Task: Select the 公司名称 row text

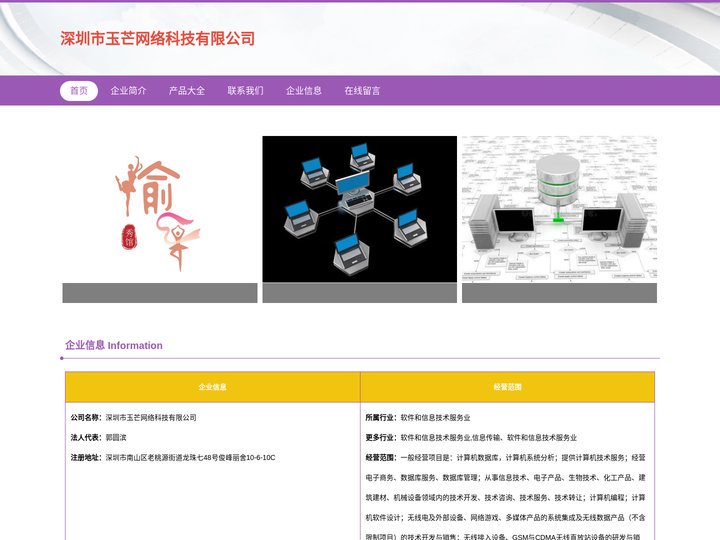Action: tap(134, 417)
